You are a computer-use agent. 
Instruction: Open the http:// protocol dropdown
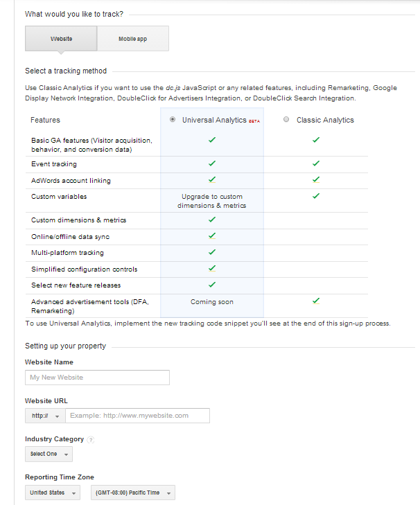click(45, 416)
